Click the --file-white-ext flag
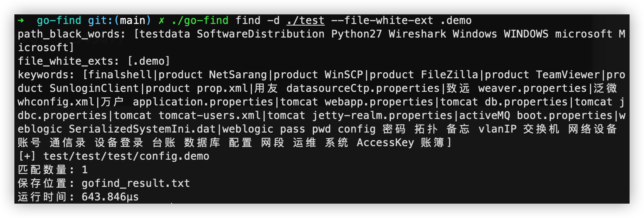 pyautogui.click(x=382, y=20)
